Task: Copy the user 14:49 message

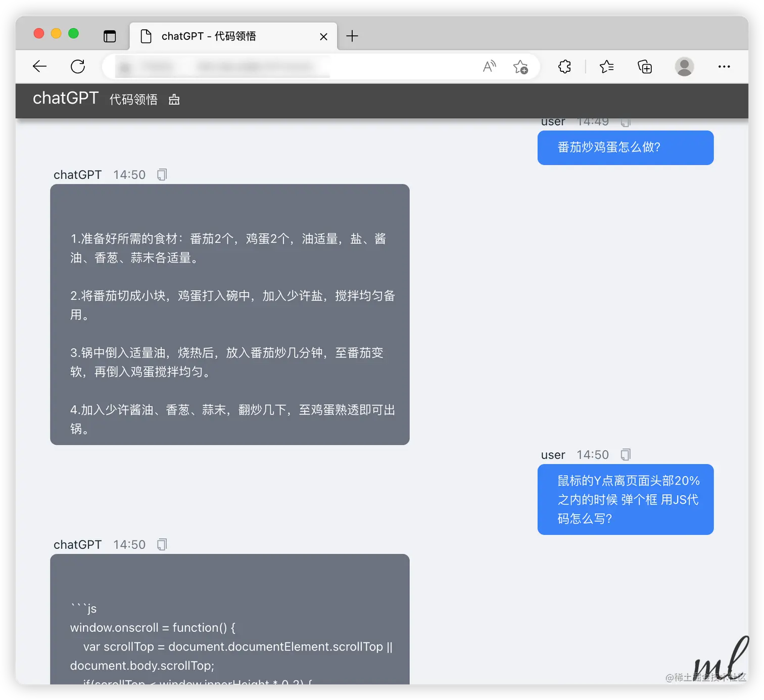Action: tap(626, 122)
